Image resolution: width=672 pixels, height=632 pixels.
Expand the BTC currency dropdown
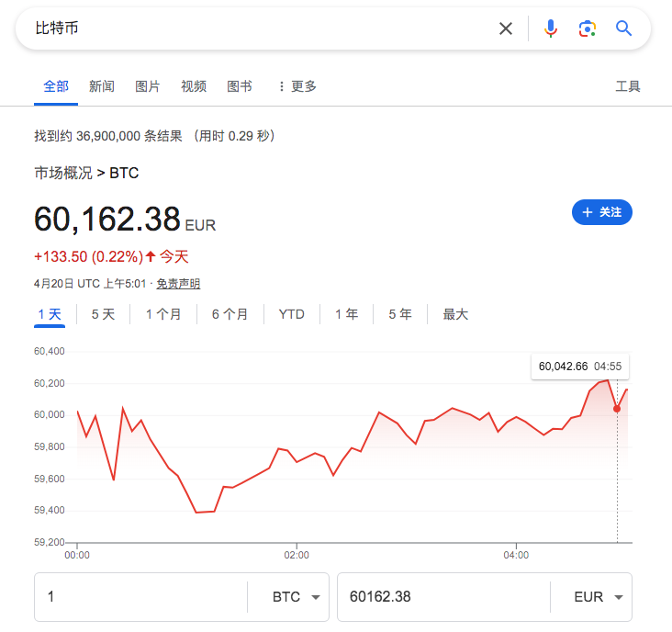(x=296, y=597)
